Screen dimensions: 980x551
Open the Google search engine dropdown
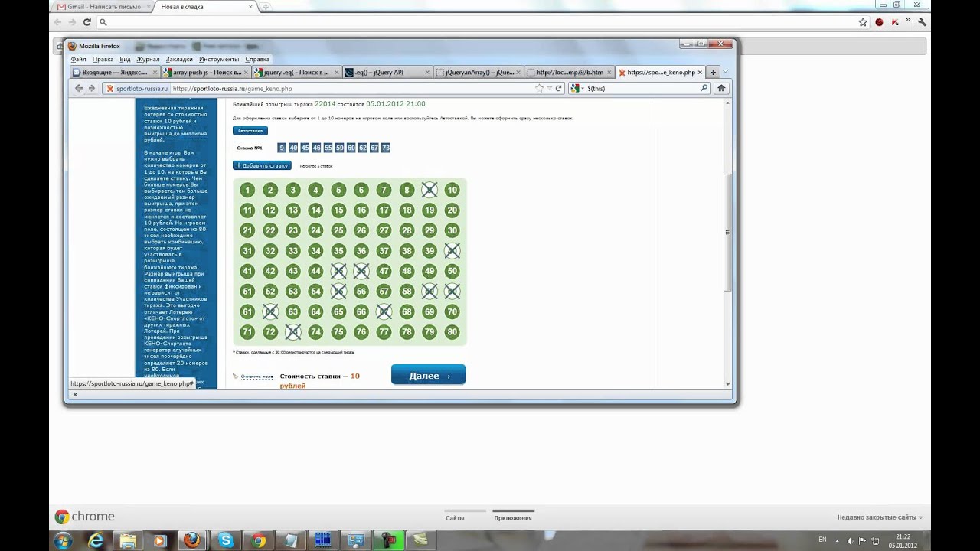[x=577, y=88]
